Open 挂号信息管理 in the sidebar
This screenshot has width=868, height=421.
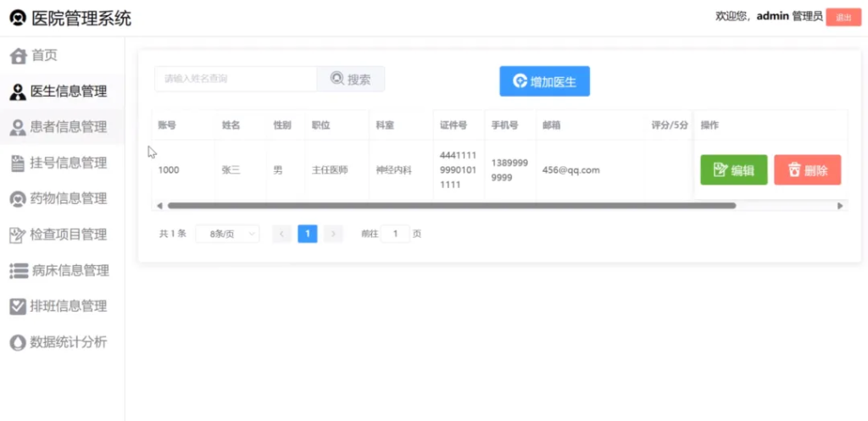[63, 163]
